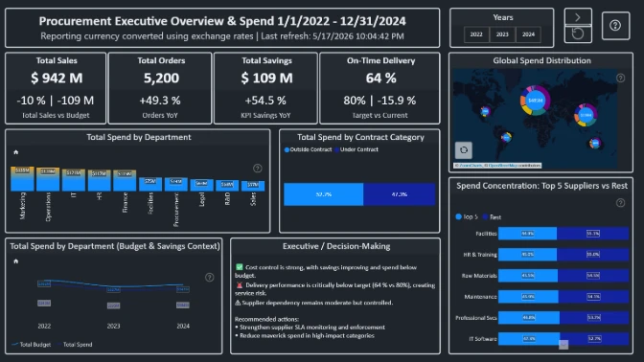Select the Australia bubble on the map
Viewport: 644px width, 362px height.
pyautogui.click(x=595, y=144)
